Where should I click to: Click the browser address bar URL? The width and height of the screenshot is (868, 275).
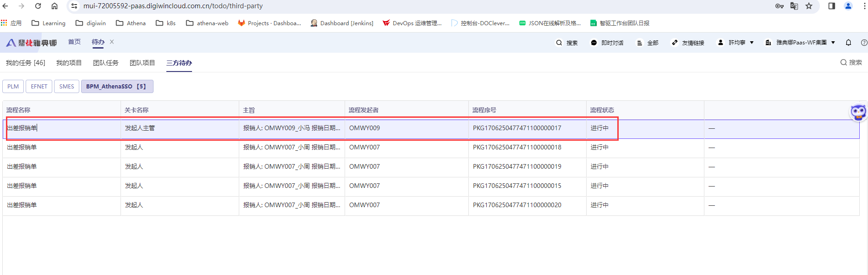(x=173, y=6)
